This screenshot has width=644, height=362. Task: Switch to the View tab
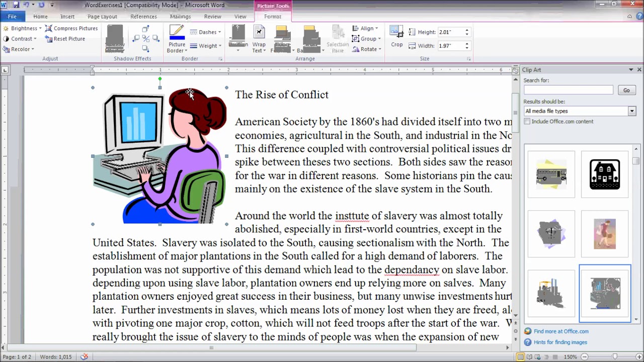pos(240,17)
